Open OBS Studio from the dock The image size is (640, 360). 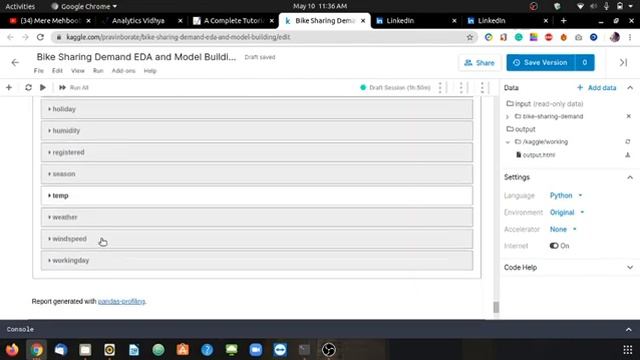click(x=329, y=350)
